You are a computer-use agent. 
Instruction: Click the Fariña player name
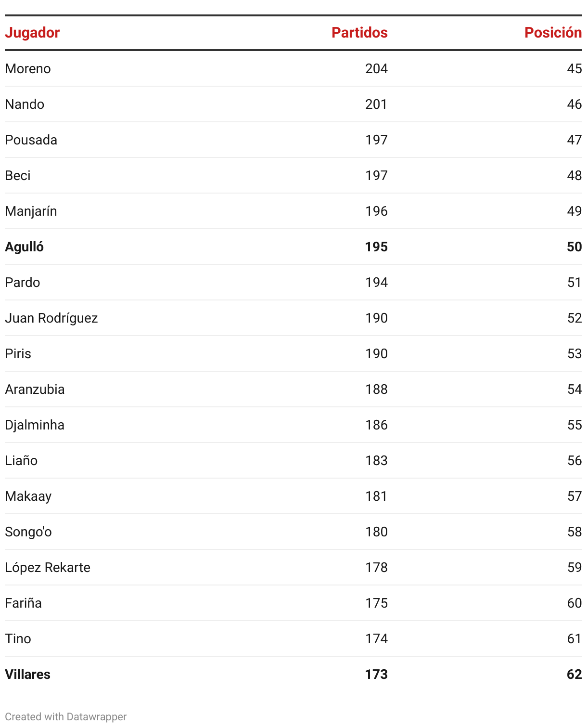[x=23, y=603]
